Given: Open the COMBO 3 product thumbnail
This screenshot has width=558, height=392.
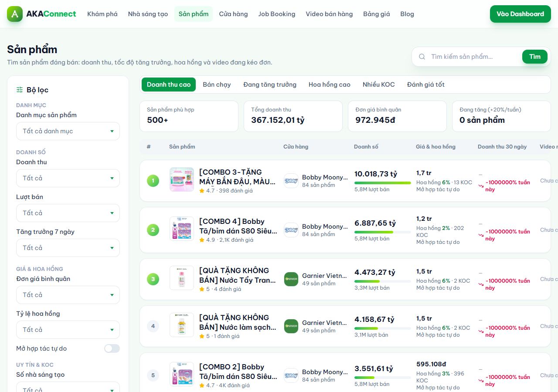Looking at the screenshot, I should 182,179.
